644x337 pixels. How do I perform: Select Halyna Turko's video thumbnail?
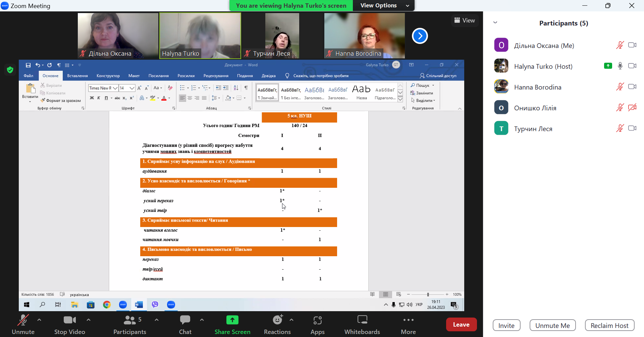[200, 36]
